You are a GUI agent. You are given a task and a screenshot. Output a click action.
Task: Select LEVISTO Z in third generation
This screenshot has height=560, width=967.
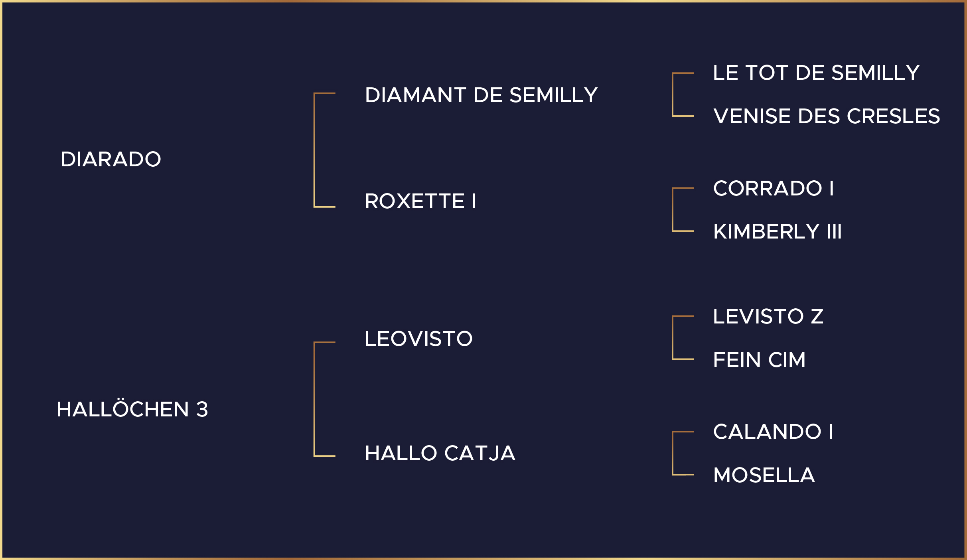coord(768,317)
